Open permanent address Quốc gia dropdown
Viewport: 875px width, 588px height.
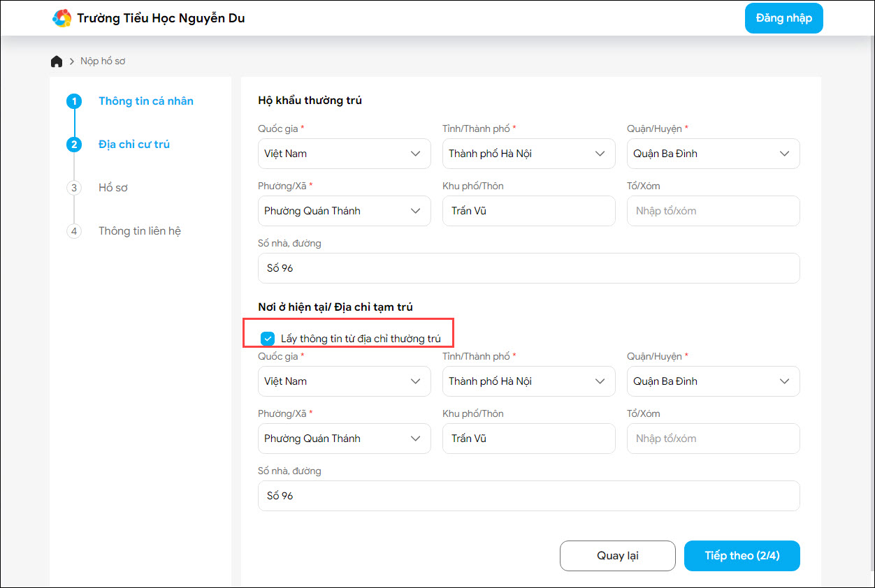click(x=344, y=154)
